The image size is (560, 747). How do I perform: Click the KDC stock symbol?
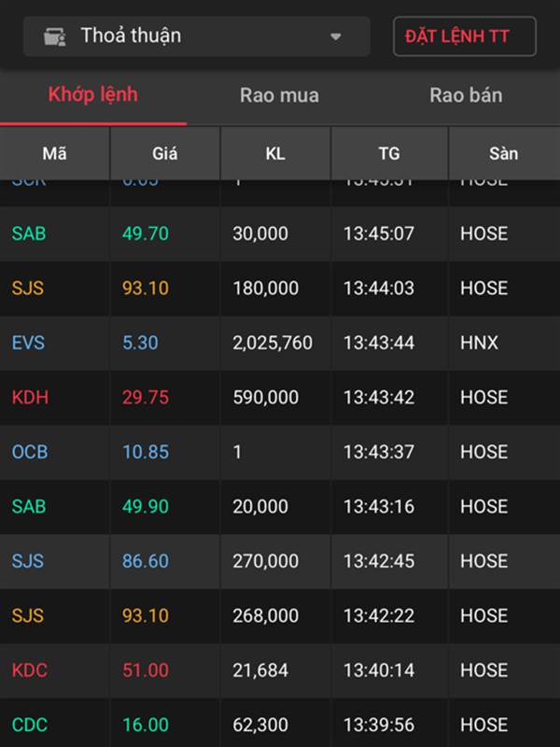[30, 669]
